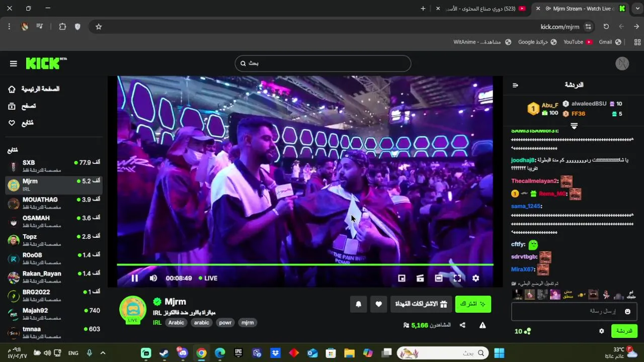Enter fullscreen on the video player

pyautogui.click(x=457, y=278)
